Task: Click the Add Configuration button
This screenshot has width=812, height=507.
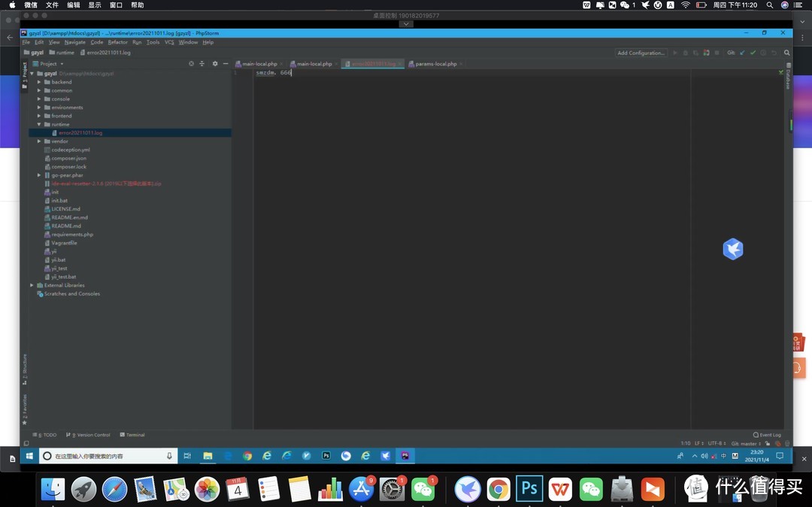Action: [x=641, y=53]
